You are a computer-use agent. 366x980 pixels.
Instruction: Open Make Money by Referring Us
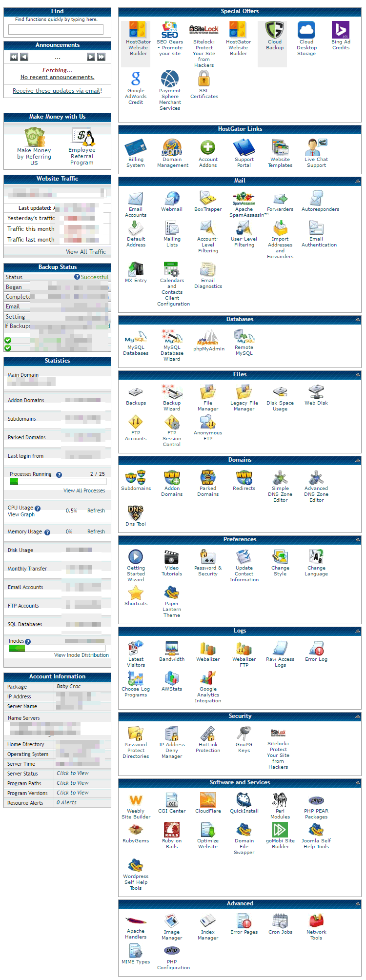34,147
